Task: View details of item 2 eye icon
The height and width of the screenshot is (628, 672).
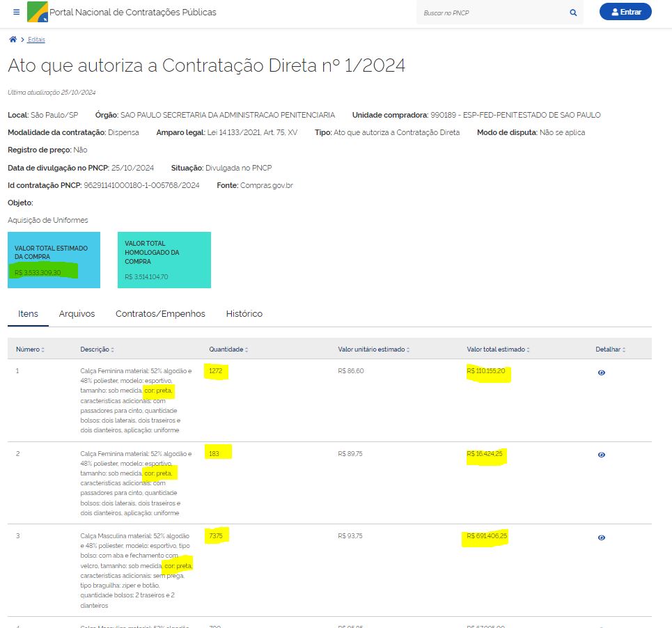Action: tap(601, 455)
